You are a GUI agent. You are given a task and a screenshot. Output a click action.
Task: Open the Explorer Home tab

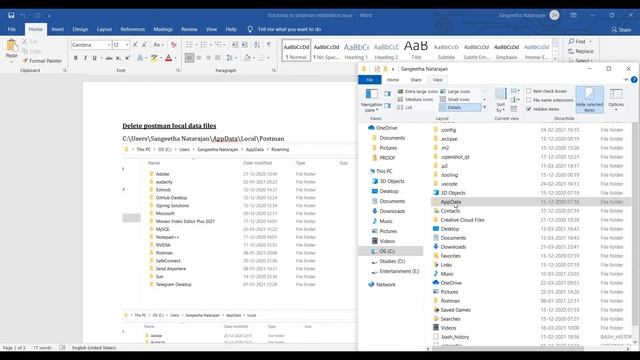(393, 80)
